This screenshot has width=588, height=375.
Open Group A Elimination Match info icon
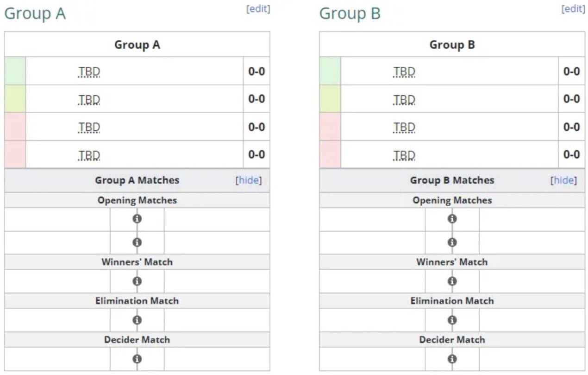137,320
